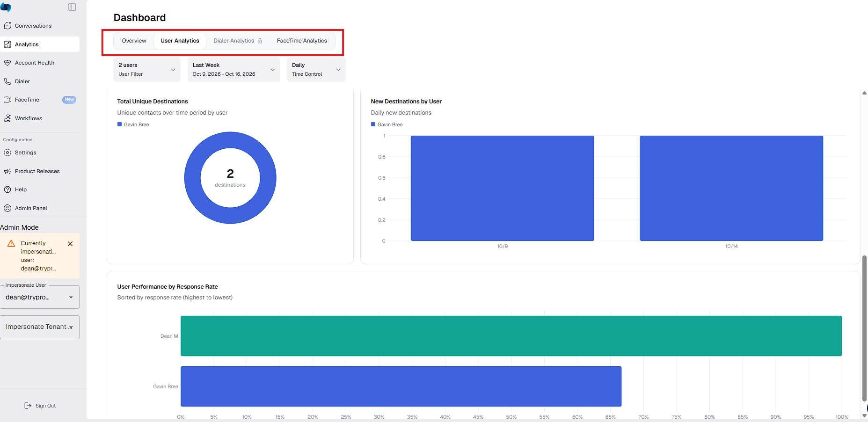Switch to the Overview tab

pos(134,41)
